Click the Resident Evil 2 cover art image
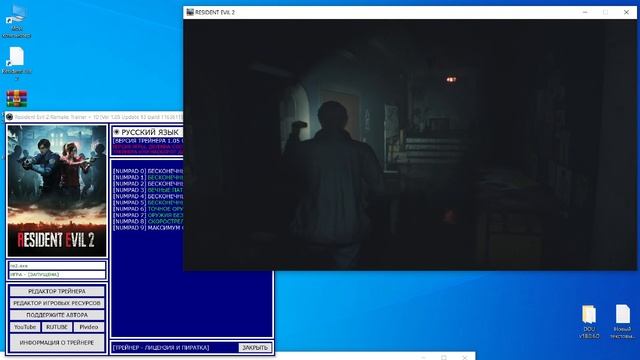This screenshot has height=360, width=640. click(x=57, y=191)
